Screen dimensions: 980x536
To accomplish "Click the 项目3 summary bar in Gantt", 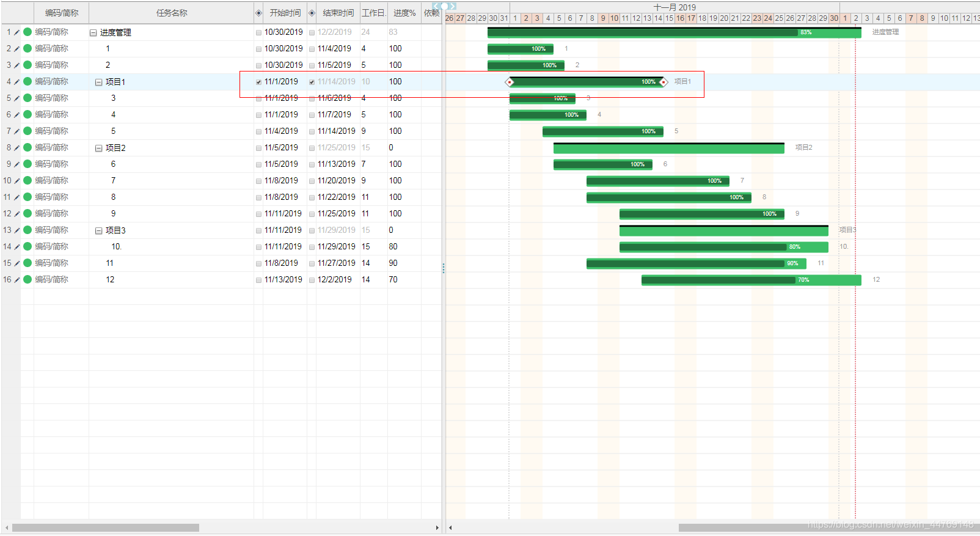I will [x=724, y=230].
